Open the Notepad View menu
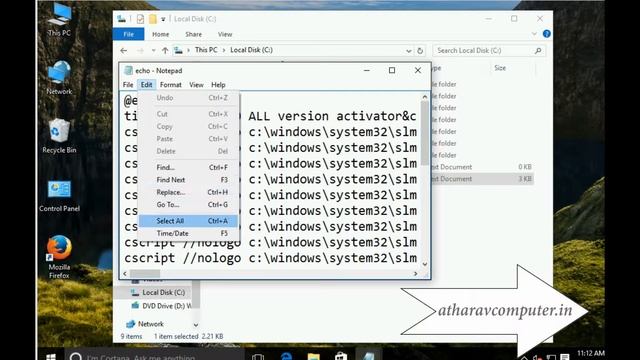 [196, 85]
